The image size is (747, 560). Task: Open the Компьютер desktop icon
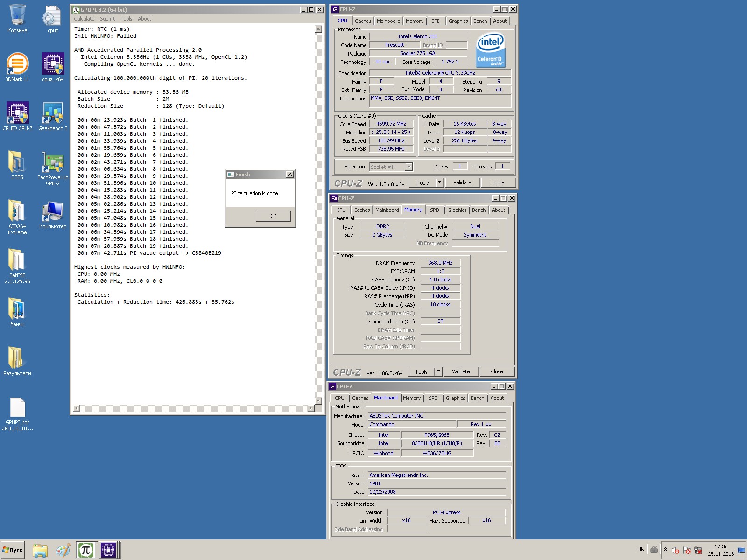(x=53, y=215)
